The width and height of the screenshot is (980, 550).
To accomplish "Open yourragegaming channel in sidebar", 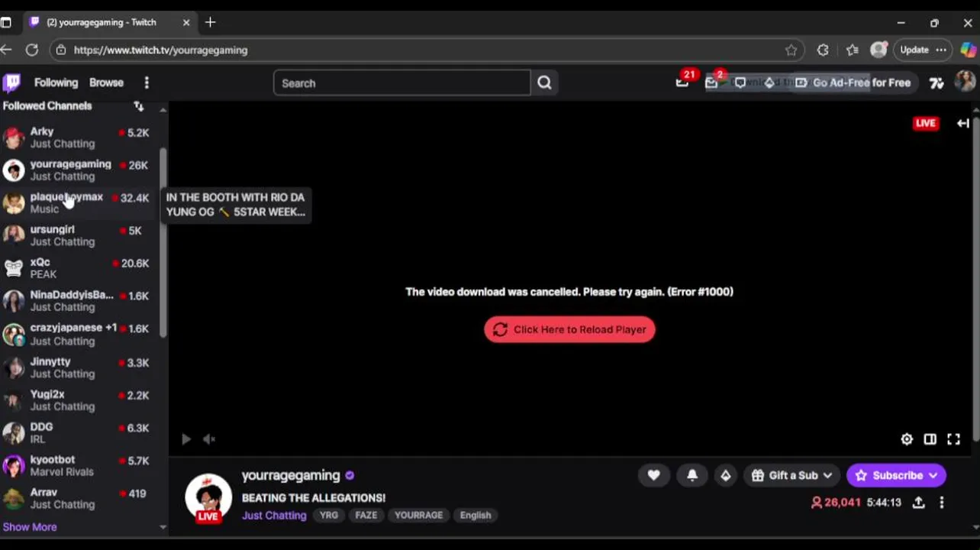I will point(79,170).
